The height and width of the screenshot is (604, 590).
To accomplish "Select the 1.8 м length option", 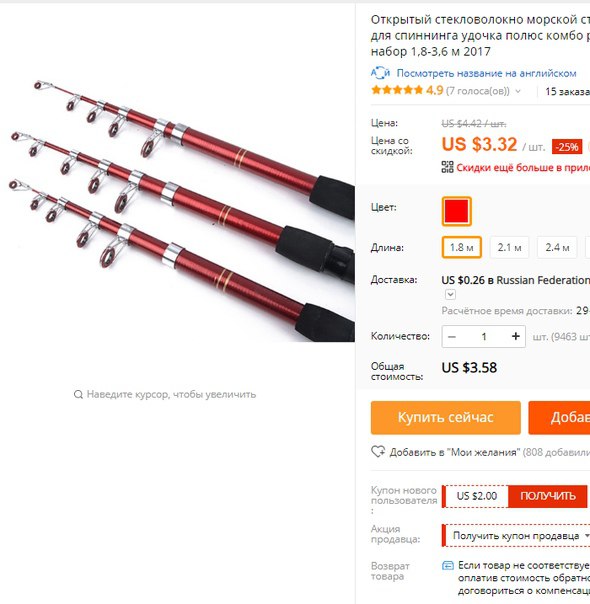I will coord(461,247).
